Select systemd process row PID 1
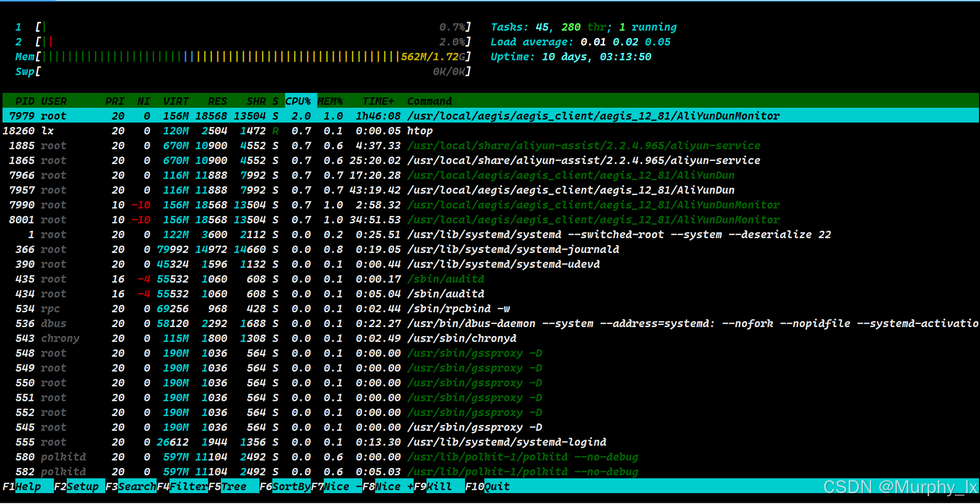This screenshot has width=980, height=504. (x=490, y=234)
